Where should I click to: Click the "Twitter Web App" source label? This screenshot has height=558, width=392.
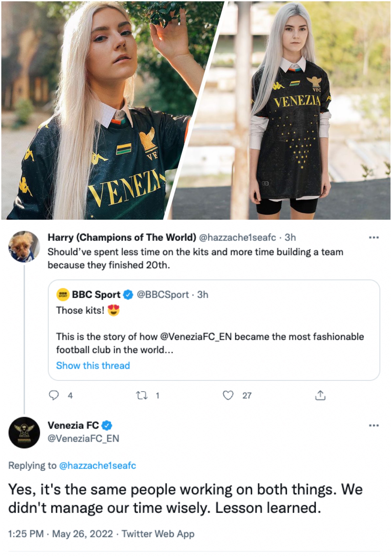[158, 534]
